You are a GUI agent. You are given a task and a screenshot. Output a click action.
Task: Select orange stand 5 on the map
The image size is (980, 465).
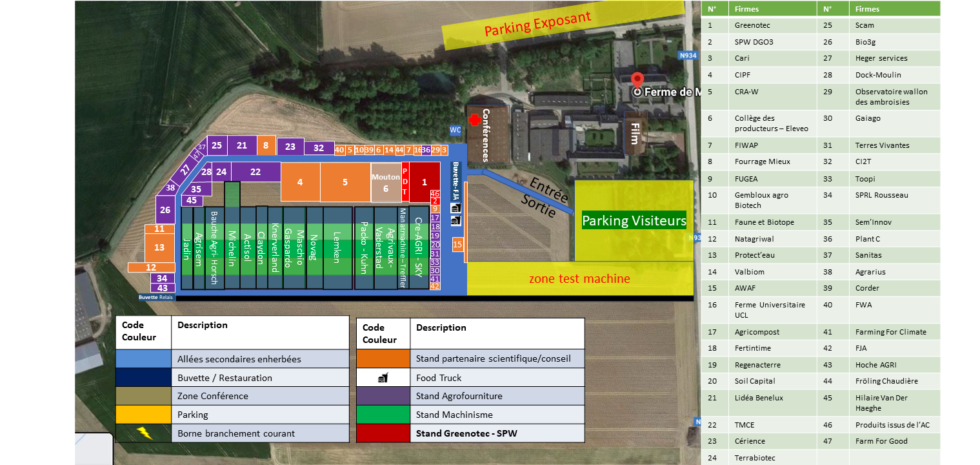(345, 183)
